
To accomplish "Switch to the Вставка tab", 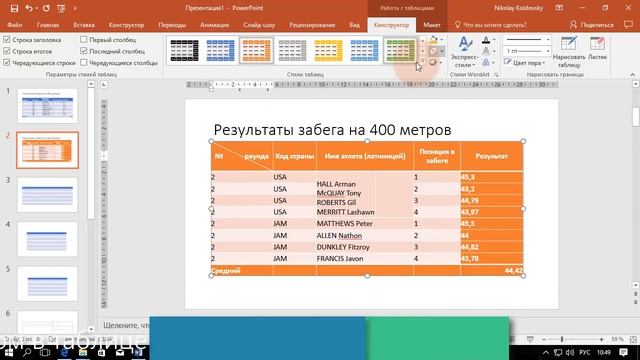I will tap(84, 25).
